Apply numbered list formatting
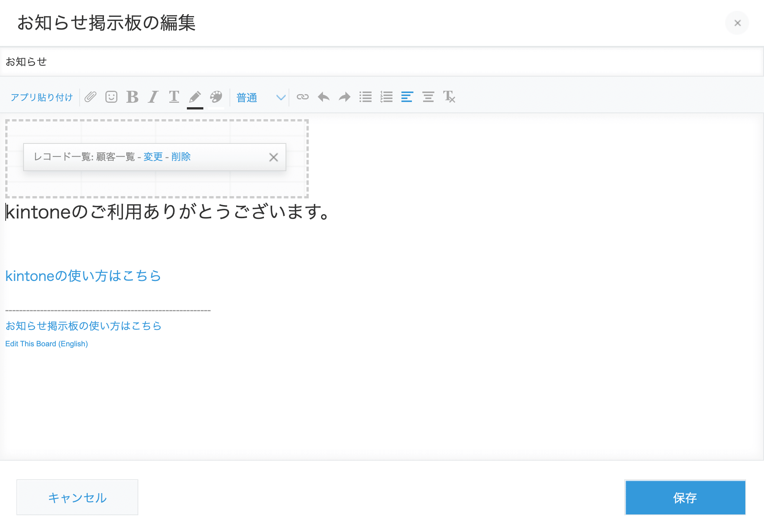 (x=386, y=97)
